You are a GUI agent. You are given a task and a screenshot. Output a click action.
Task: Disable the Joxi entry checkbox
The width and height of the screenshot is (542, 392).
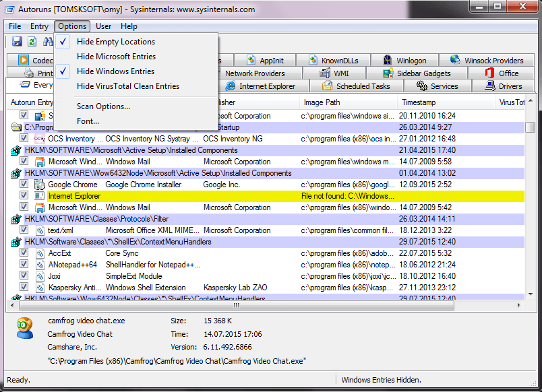click(24, 275)
